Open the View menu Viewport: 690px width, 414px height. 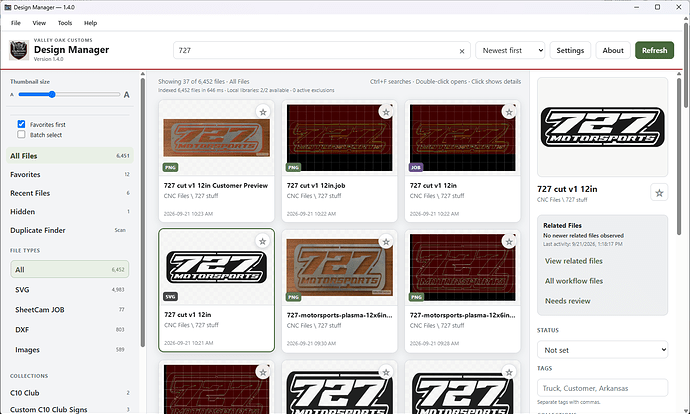pos(39,23)
